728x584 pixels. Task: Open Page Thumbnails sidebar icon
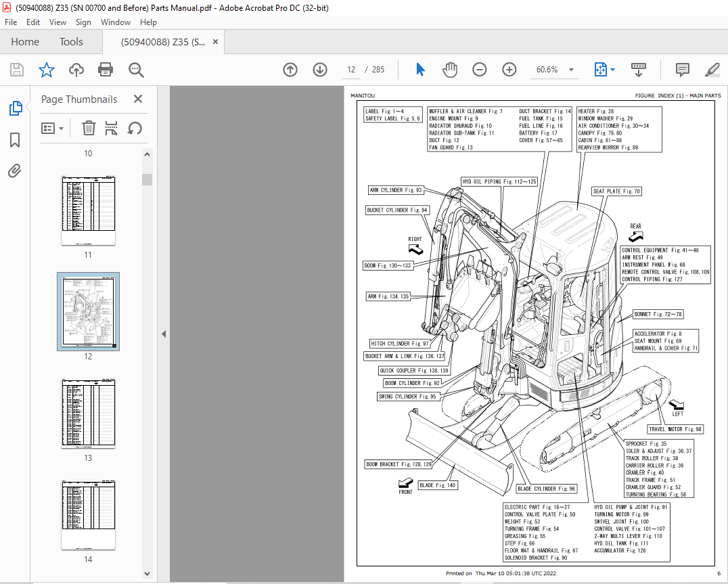(x=16, y=108)
